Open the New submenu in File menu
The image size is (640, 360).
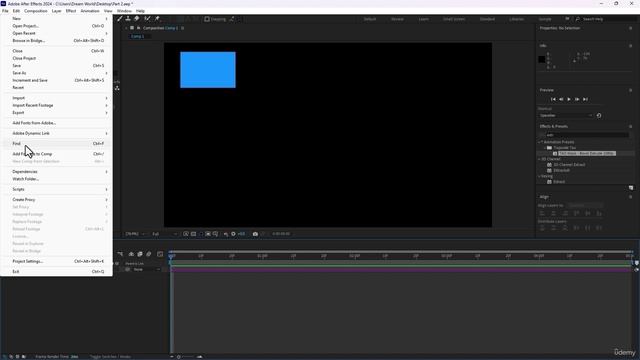coord(56,19)
